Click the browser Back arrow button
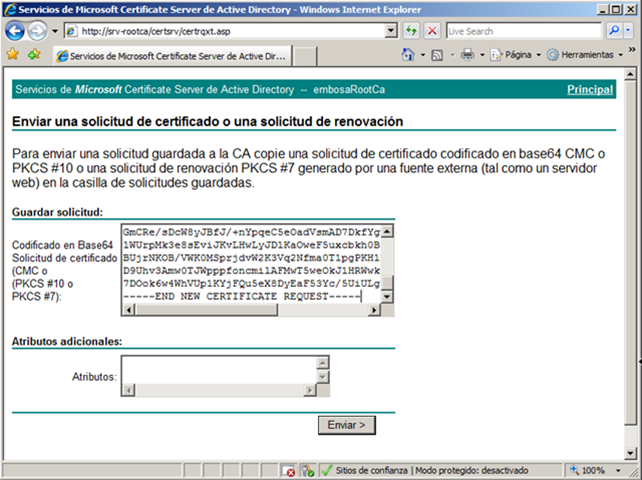This screenshot has width=642, height=480. click(16, 31)
